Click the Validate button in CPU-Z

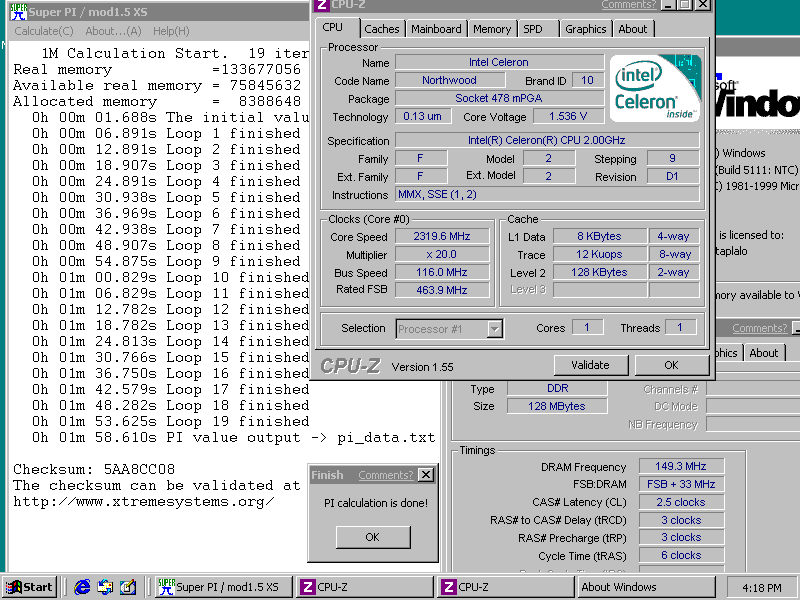pyautogui.click(x=590, y=365)
